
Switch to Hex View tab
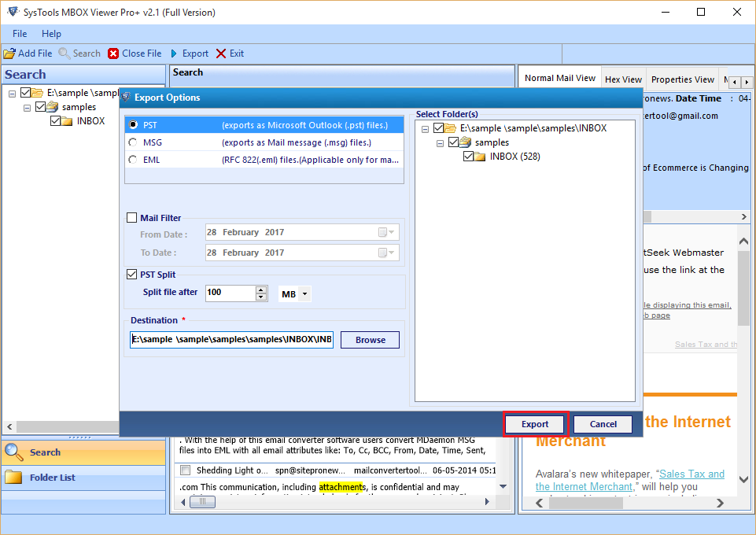coord(623,79)
